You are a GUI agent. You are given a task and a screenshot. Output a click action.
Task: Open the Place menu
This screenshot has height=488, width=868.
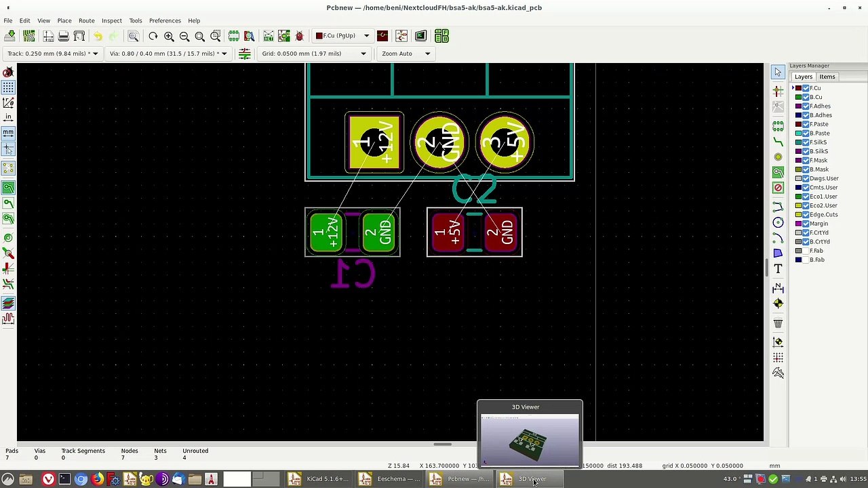[64, 20]
